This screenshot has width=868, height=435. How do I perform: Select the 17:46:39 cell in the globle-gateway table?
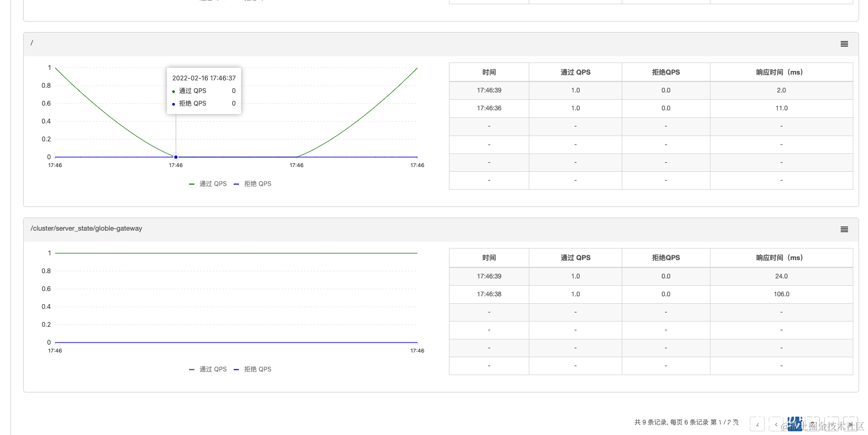tap(489, 276)
